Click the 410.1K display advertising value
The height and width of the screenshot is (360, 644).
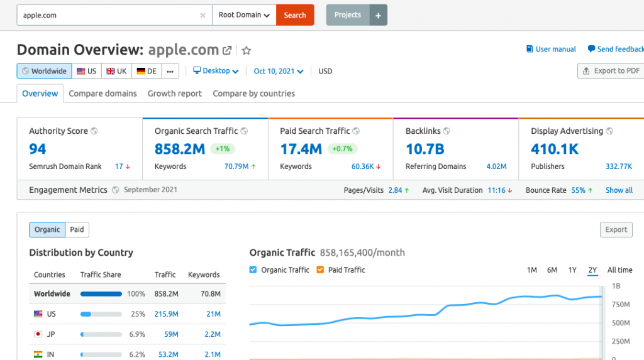pyautogui.click(x=555, y=149)
